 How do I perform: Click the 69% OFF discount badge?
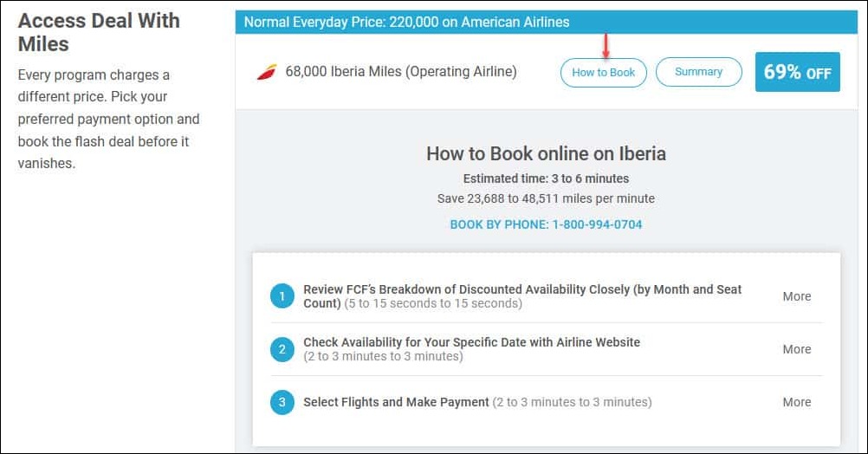pyautogui.click(x=797, y=73)
